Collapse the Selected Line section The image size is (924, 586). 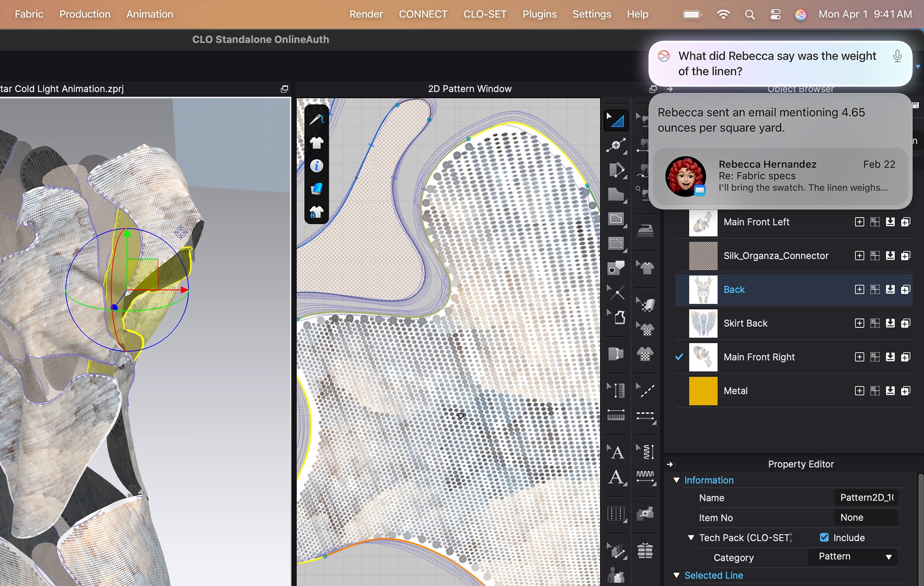[x=677, y=575]
